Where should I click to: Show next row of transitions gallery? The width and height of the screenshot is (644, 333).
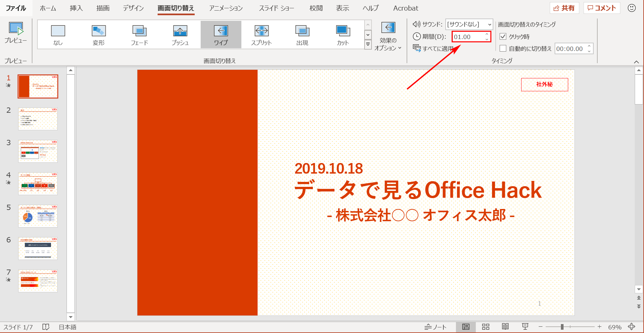click(368, 34)
